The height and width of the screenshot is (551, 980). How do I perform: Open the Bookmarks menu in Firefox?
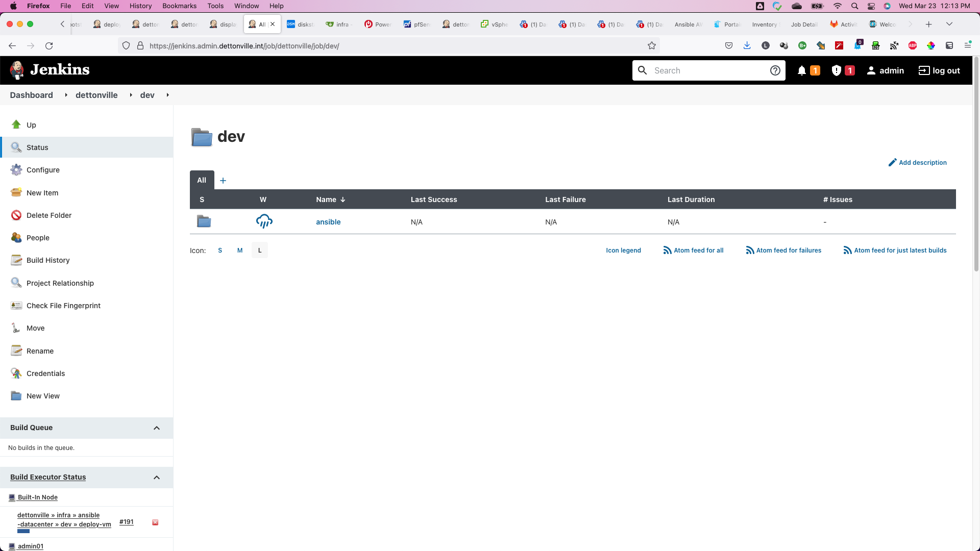pyautogui.click(x=179, y=6)
